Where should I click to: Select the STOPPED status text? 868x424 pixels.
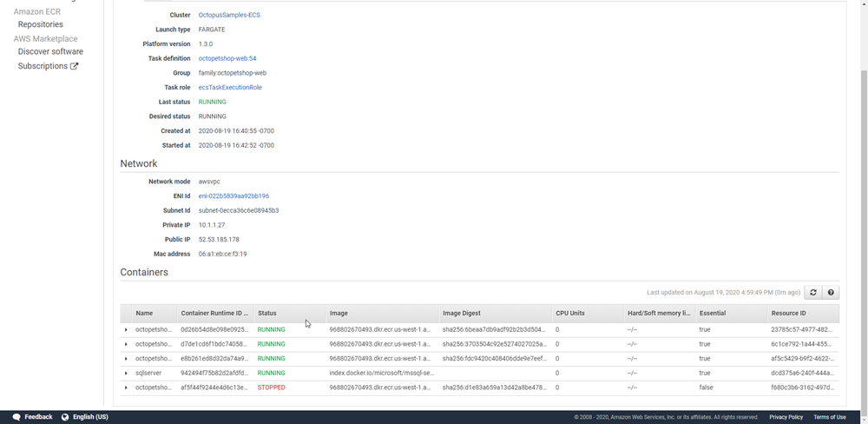tap(271, 388)
